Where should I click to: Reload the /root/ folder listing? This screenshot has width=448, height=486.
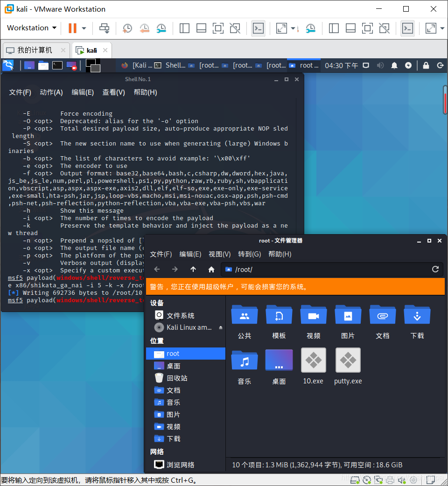click(x=435, y=269)
